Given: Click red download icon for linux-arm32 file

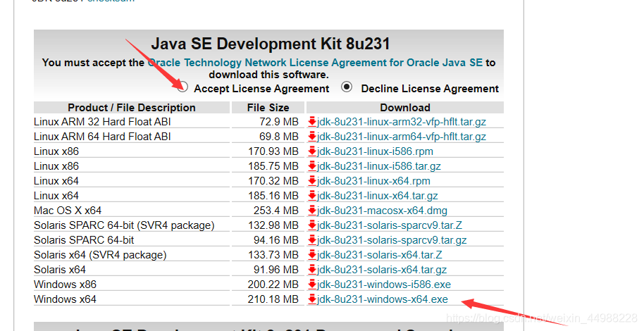Looking at the screenshot, I should [312, 122].
